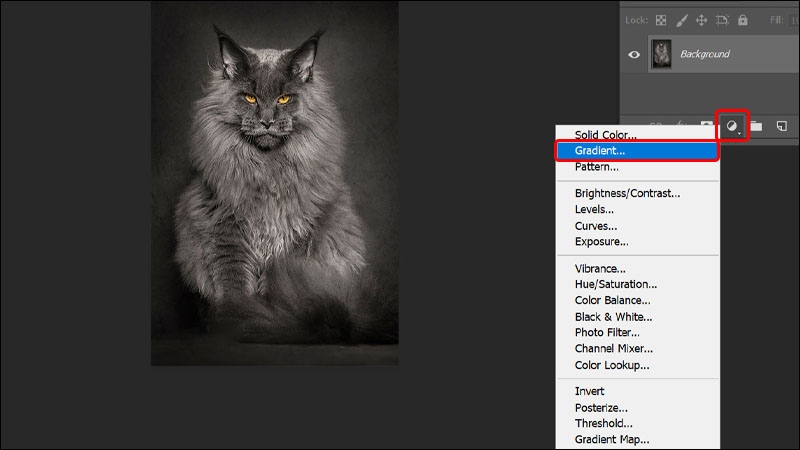Choose Gradient Map... from the menu

click(x=637, y=439)
